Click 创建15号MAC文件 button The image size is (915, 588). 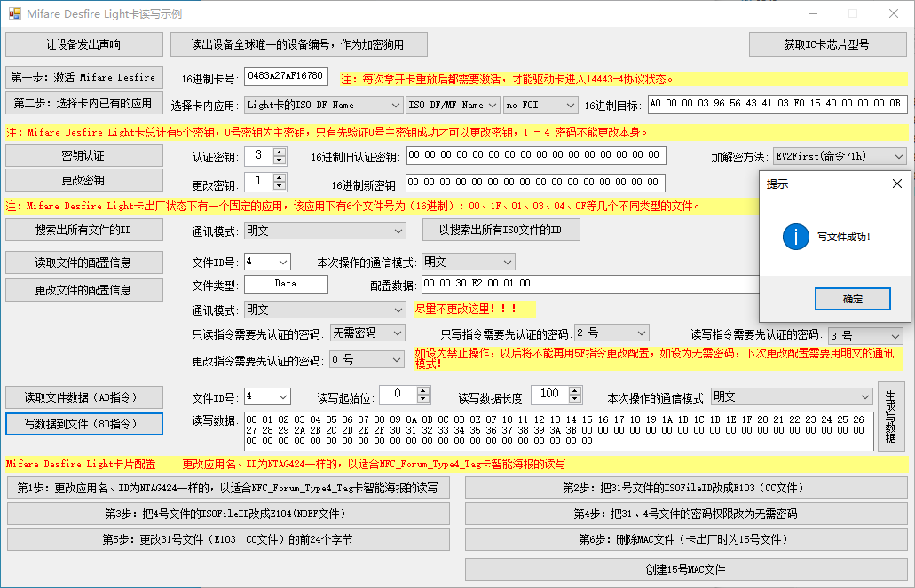coord(685,569)
